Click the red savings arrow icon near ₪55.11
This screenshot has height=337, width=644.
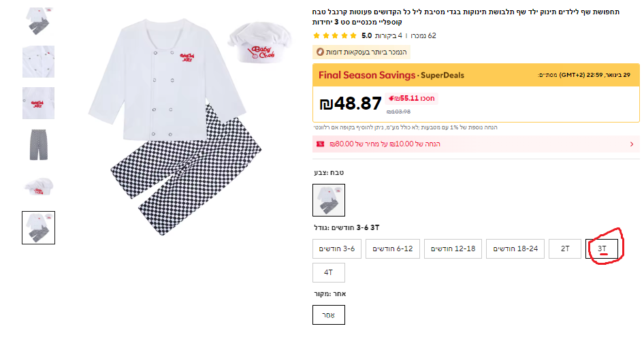click(x=390, y=98)
